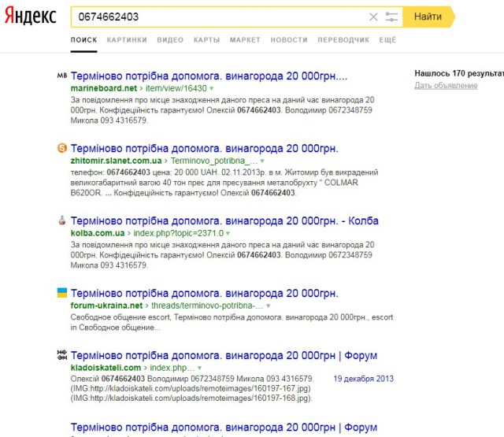Open the last partially visible Форум result title
504x437 pixels.
coord(224,428)
